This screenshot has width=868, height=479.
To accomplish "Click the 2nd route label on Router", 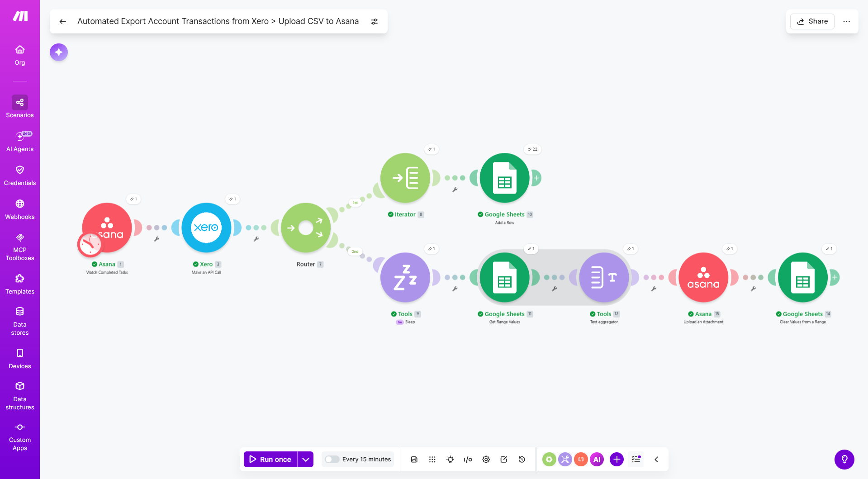I will click(x=356, y=251).
